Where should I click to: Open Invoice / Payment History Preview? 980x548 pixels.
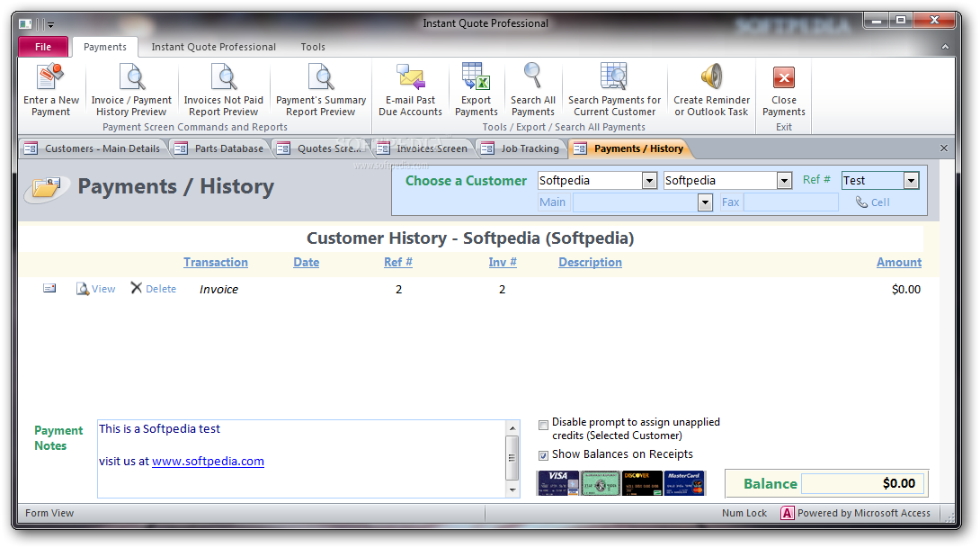click(131, 91)
